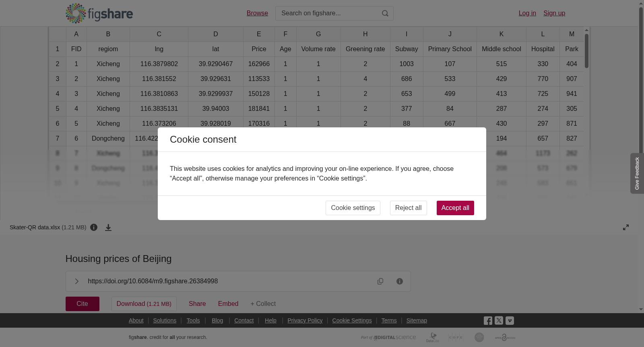Open Solutions footer link

point(165,320)
